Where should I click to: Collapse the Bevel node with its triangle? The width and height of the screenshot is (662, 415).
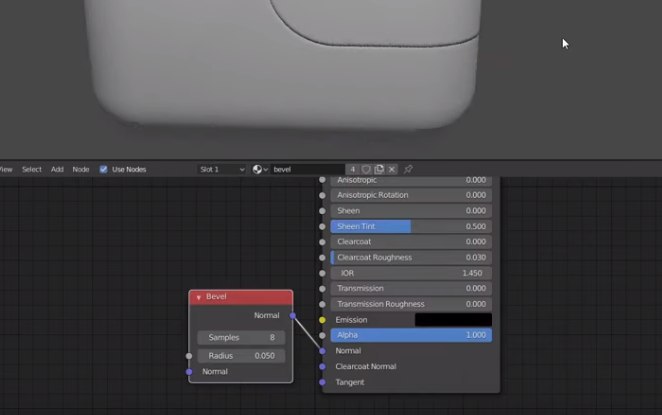point(198,297)
